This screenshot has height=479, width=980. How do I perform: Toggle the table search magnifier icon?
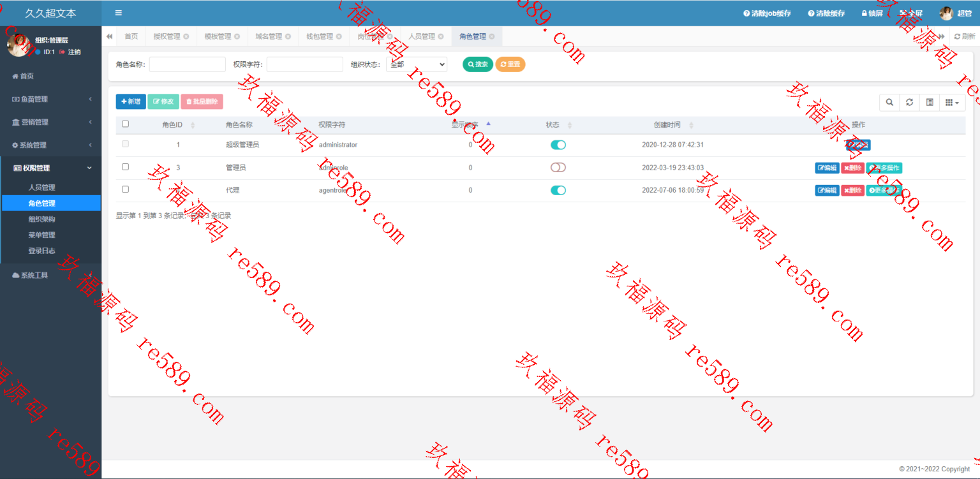889,102
